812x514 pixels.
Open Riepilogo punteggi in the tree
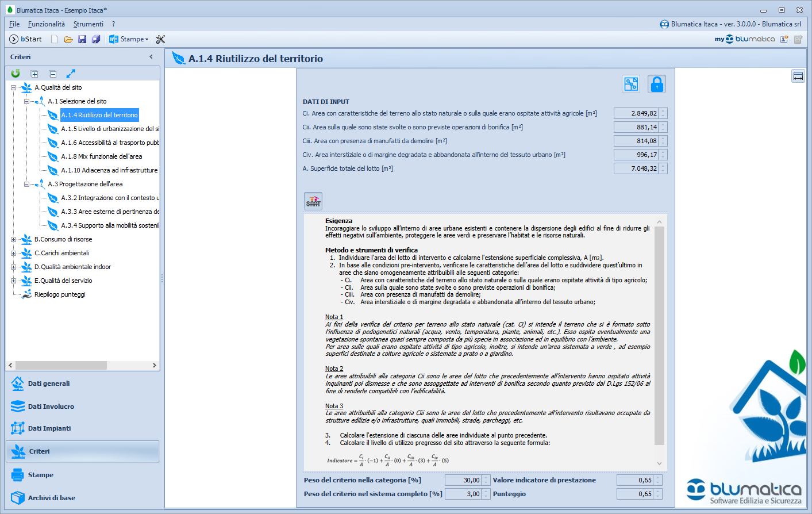tap(60, 294)
